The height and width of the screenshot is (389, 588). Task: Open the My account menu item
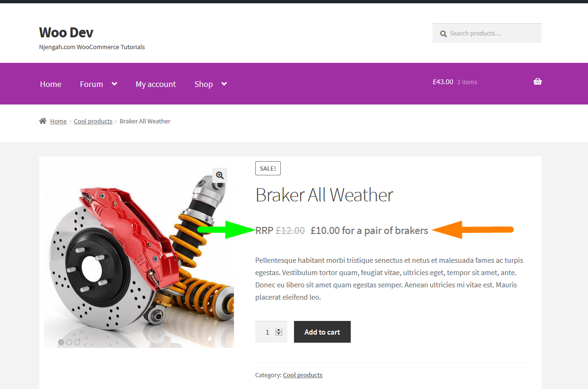156,84
